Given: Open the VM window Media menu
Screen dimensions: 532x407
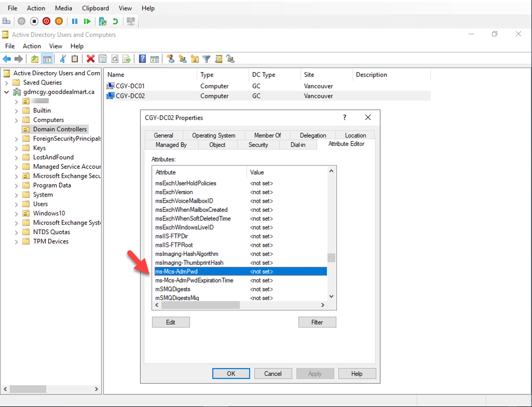Looking at the screenshot, I should point(63,8).
